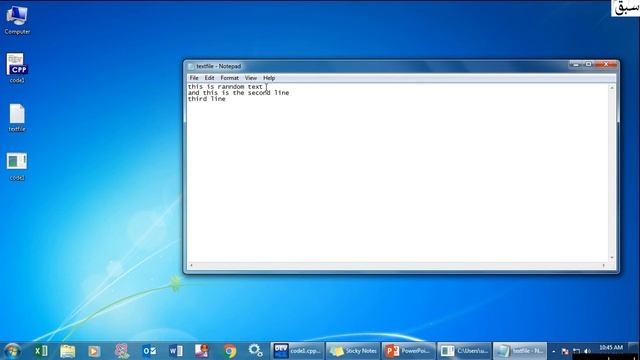
Task: Minimize the Notepad window
Action: [x=576, y=64]
